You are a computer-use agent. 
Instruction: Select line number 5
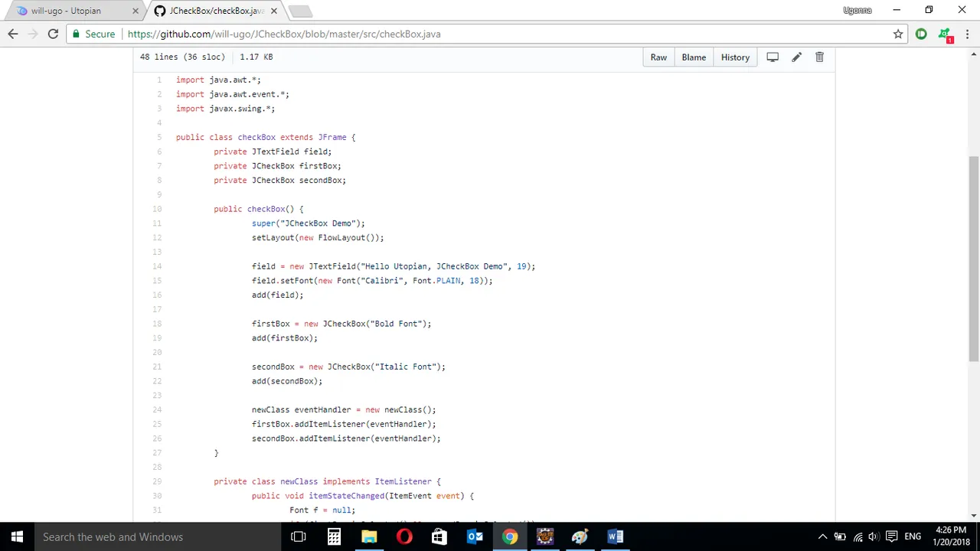tap(159, 137)
